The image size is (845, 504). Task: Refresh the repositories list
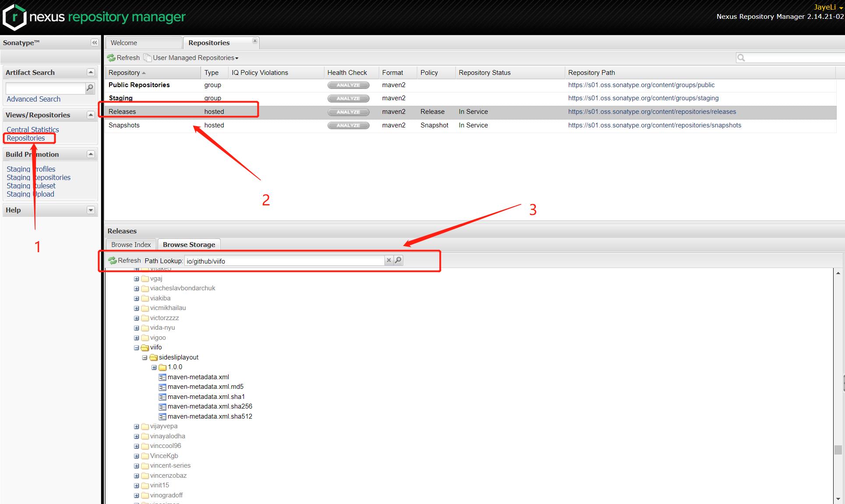(x=123, y=58)
